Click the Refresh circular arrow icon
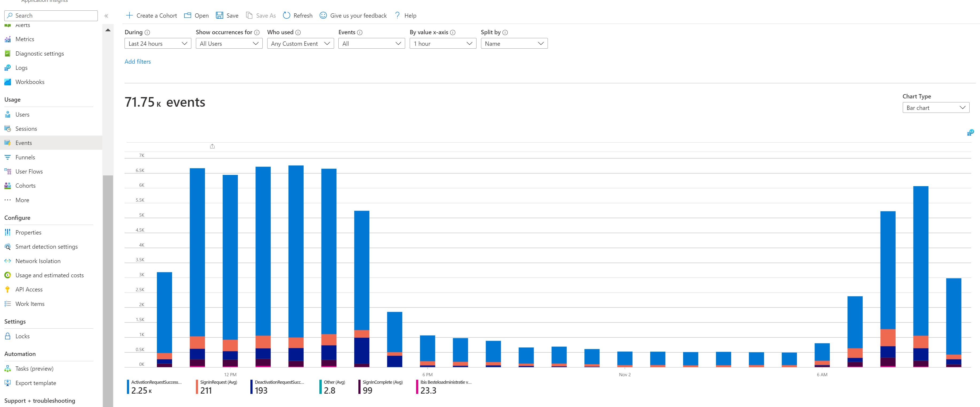The image size is (980, 407). tap(286, 15)
